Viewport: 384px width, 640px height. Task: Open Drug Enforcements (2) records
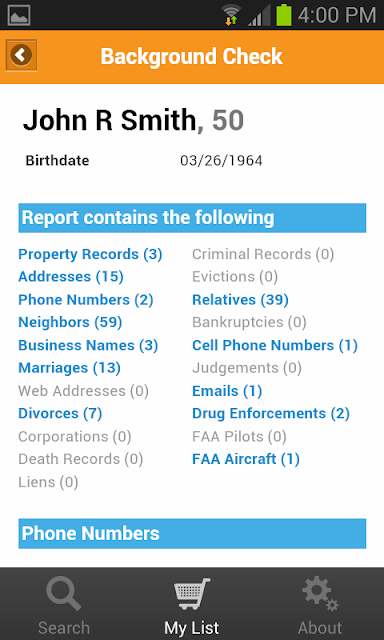pos(271,413)
